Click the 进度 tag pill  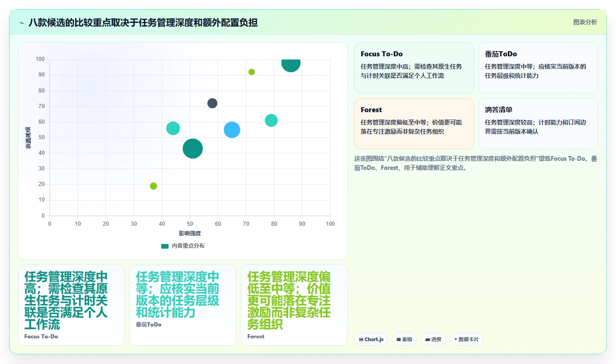coord(433,339)
